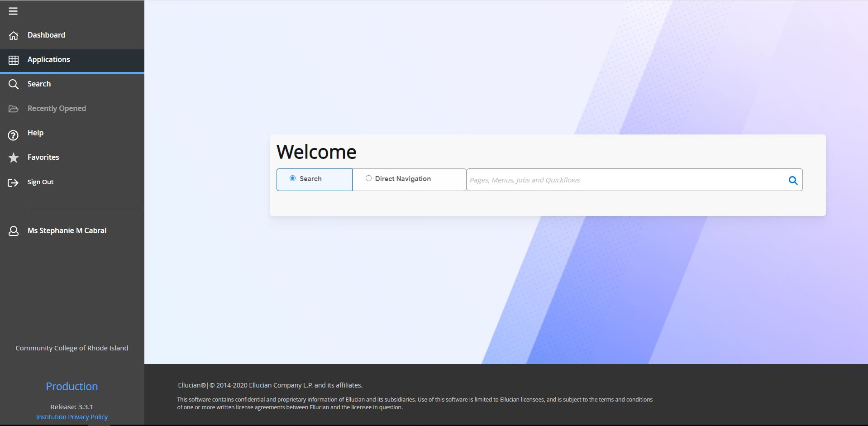Click the Help question mark icon
This screenshot has width=868, height=426.
14,135
